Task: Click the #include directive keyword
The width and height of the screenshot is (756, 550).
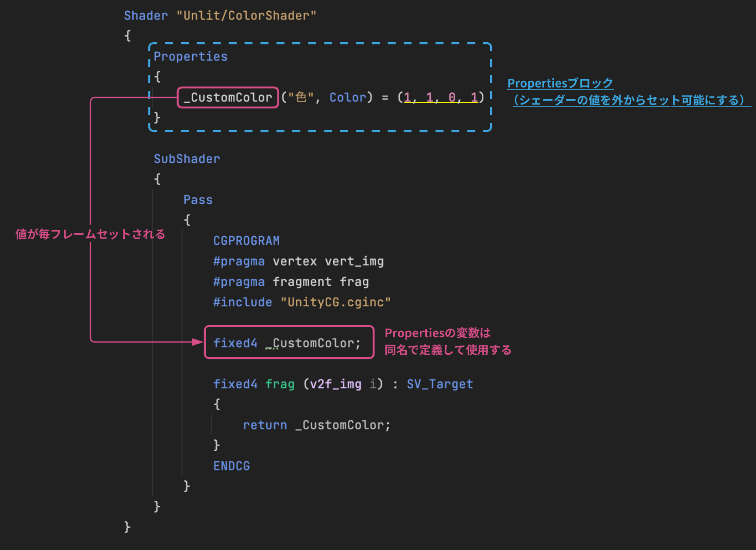Action: tap(243, 302)
